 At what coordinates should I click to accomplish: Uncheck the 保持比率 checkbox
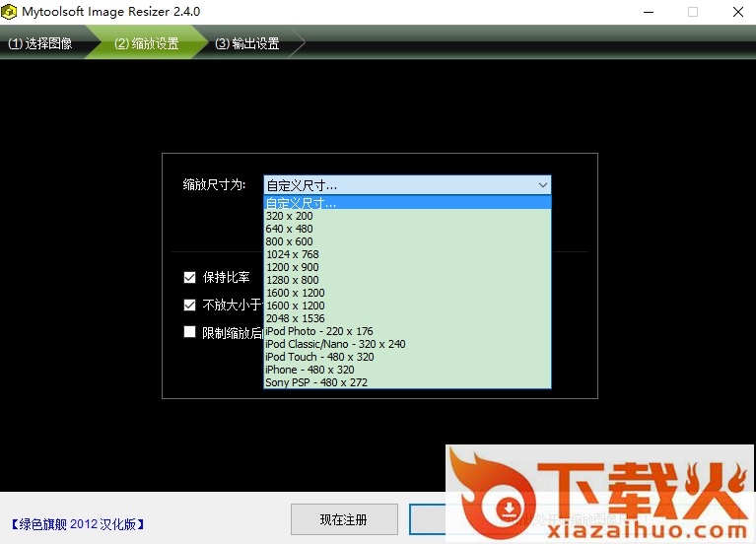pos(189,277)
